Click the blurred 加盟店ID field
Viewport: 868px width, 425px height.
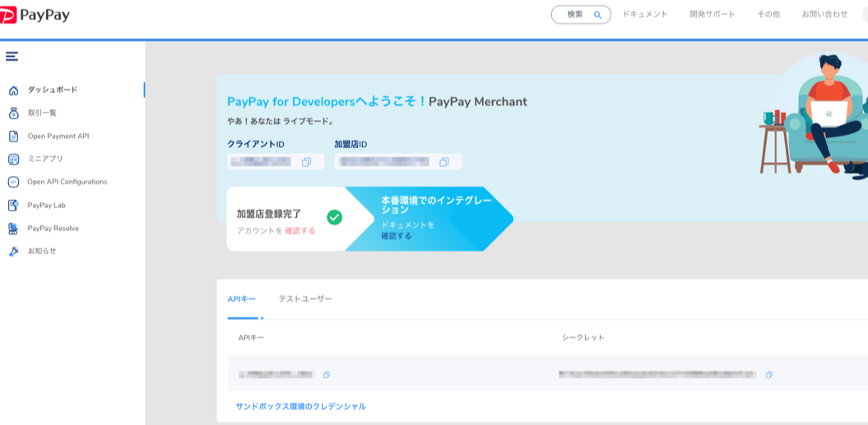[x=398, y=162]
